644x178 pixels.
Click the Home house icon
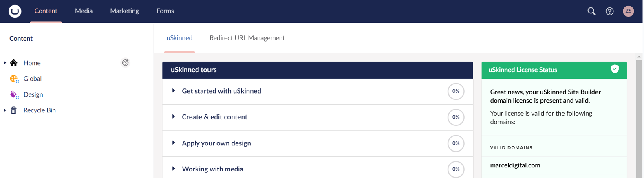tap(14, 63)
